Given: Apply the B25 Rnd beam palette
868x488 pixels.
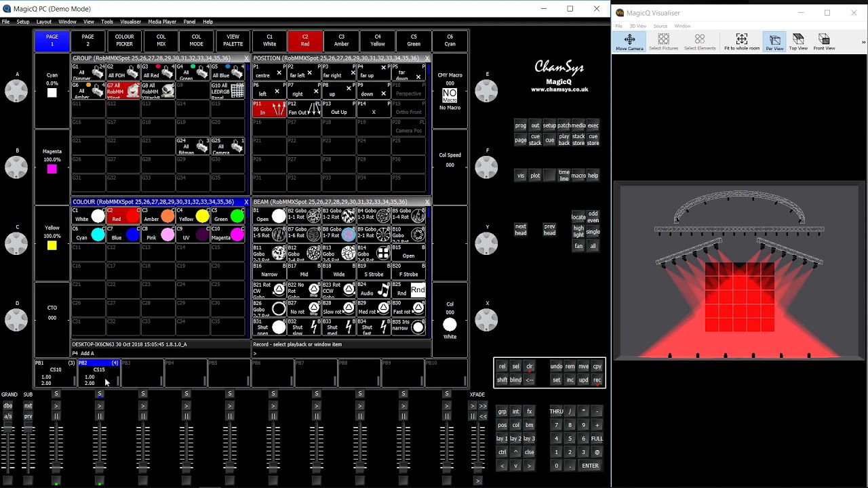Looking at the screenshot, I should click(409, 289).
